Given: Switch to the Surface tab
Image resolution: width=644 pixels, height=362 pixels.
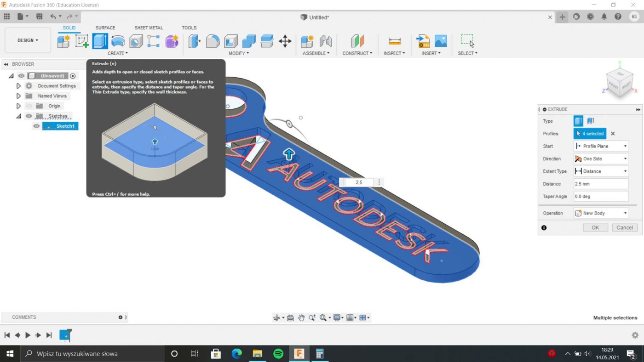Looking at the screenshot, I should (105, 28).
